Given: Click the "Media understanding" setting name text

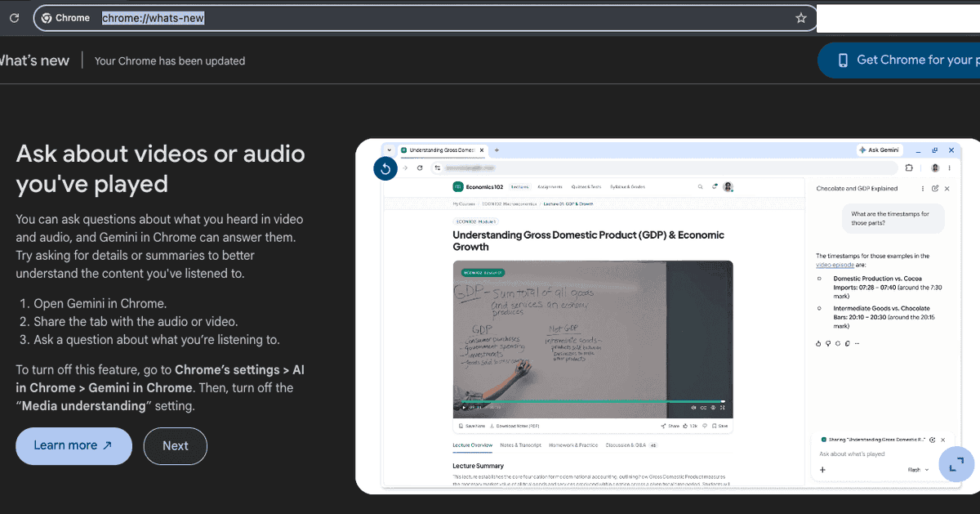Looking at the screenshot, I should pos(85,406).
